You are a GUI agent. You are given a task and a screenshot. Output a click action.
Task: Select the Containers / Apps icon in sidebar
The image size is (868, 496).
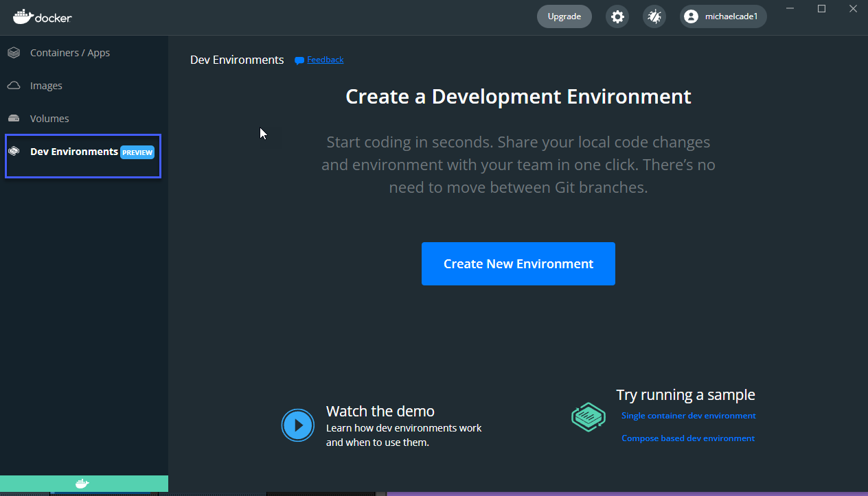14,52
